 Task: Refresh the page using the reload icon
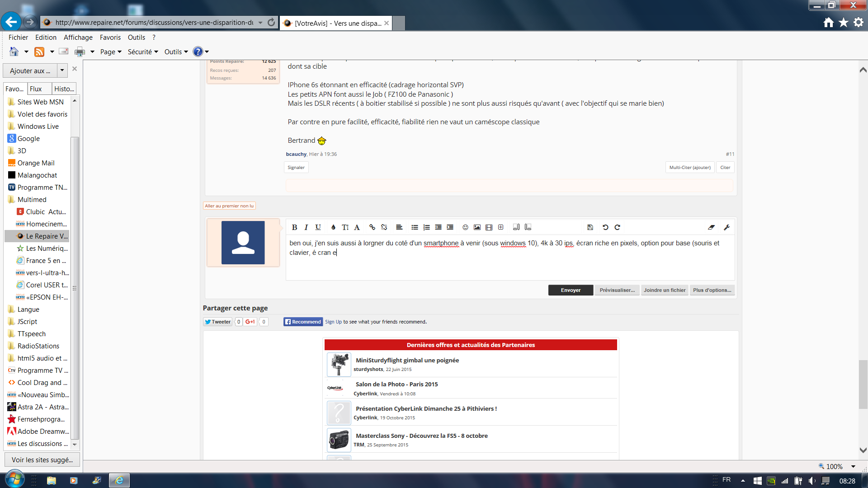click(271, 22)
